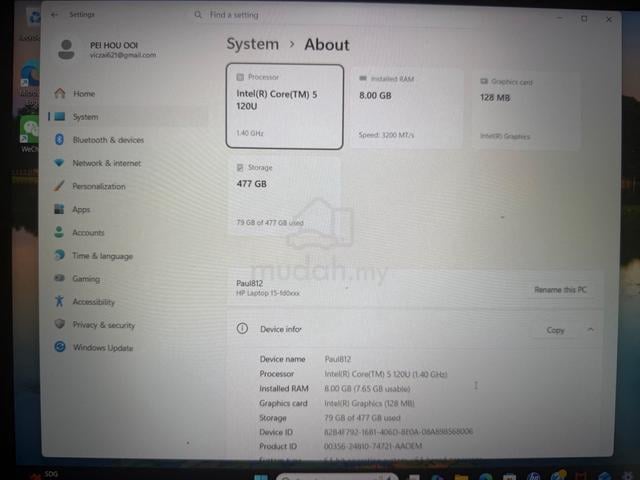This screenshot has width=640, height=480.
Task: Open Personalization via the paintbrush icon
Action: click(59, 186)
